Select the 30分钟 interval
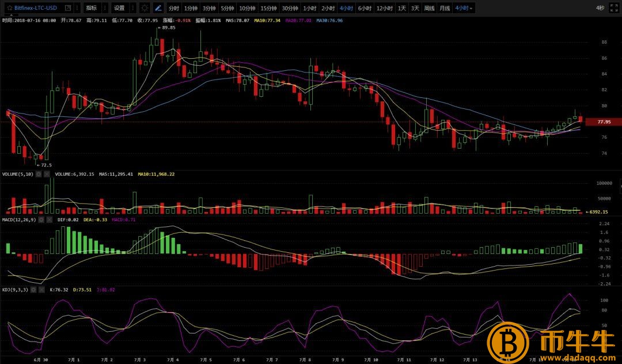Image resolution: width=622 pixels, height=364 pixels. (290, 8)
